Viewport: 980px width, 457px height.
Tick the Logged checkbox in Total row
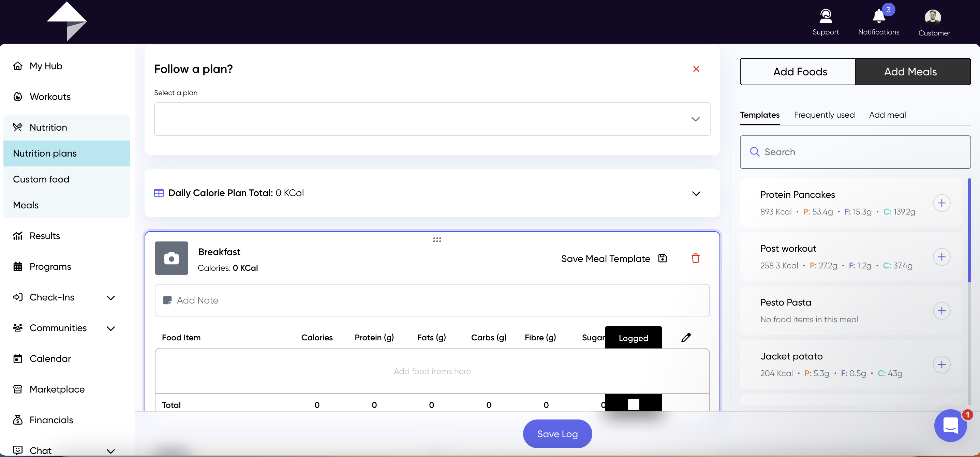pos(634,404)
